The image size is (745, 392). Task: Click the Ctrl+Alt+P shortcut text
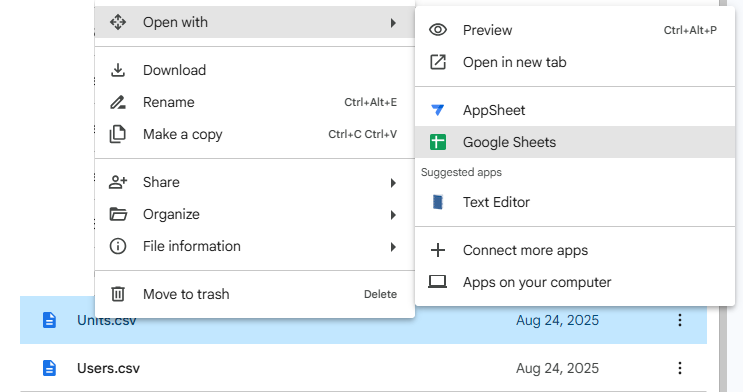690,30
